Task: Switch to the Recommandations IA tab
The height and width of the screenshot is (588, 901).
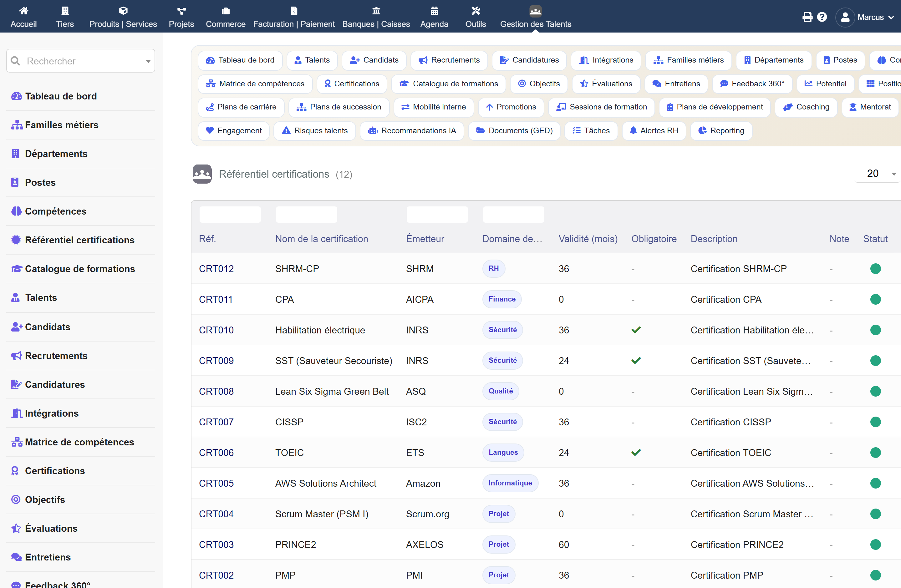Action: [412, 130]
